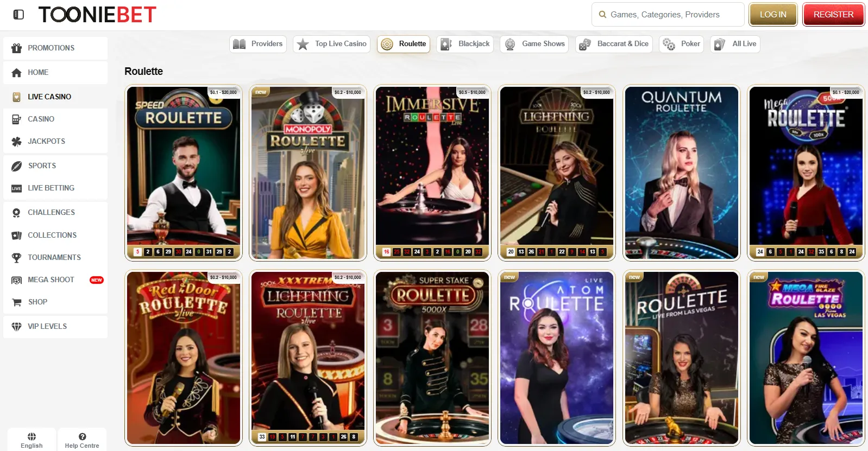The width and height of the screenshot is (868, 451).
Task: Open the Speed Roulette game
Action: [x=184, y=173]
